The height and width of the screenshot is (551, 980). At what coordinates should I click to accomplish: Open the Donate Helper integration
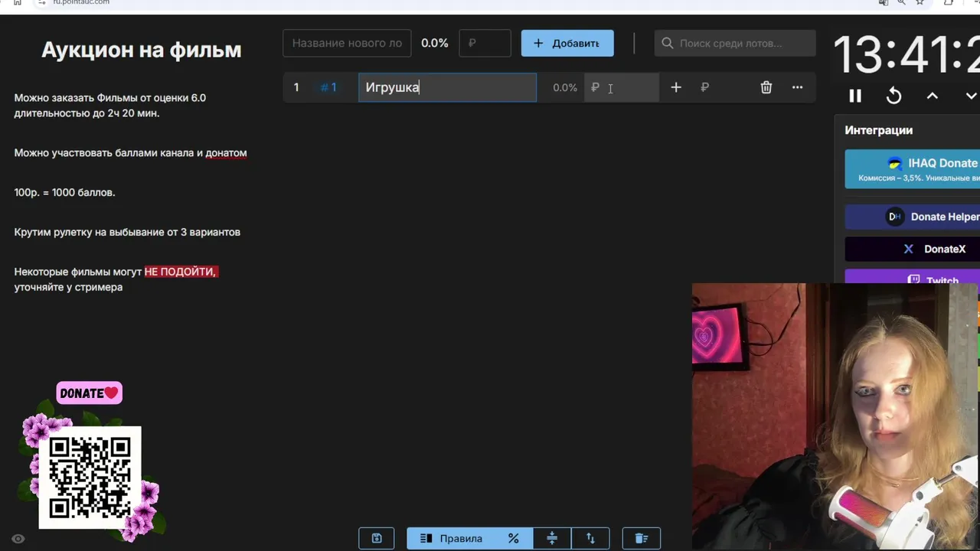913,217
